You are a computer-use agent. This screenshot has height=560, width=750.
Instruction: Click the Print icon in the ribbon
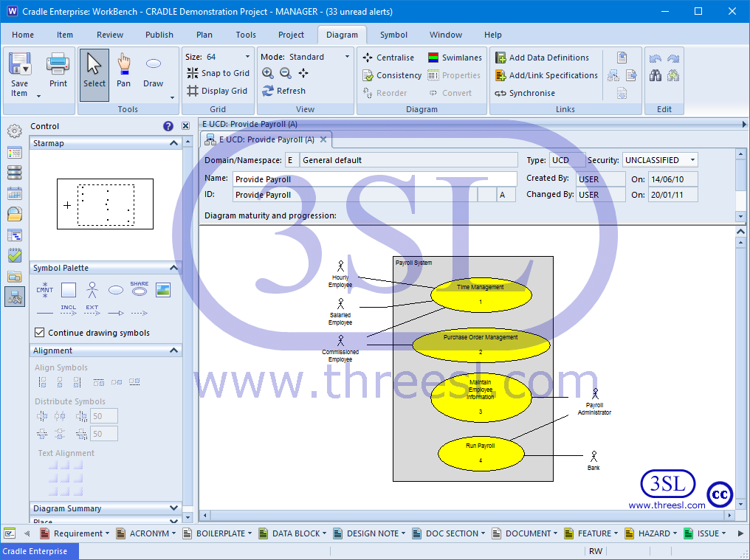point(58,63)
